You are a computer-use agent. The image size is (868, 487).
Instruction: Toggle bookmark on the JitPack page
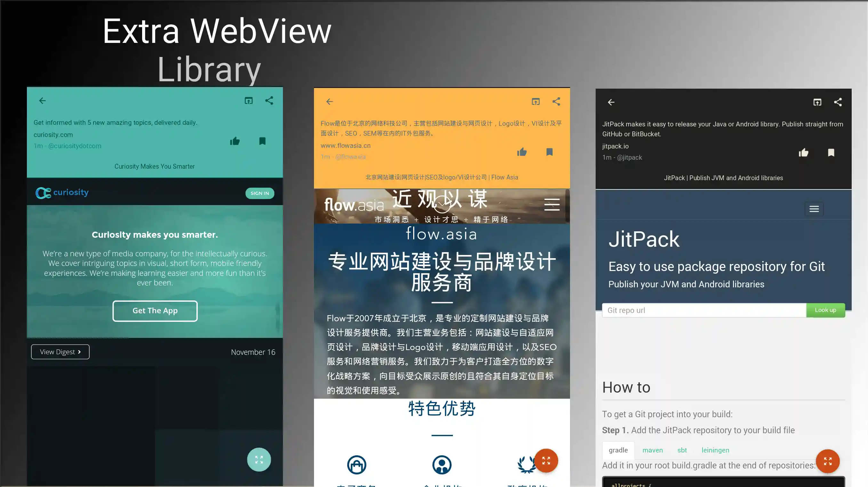831,153
